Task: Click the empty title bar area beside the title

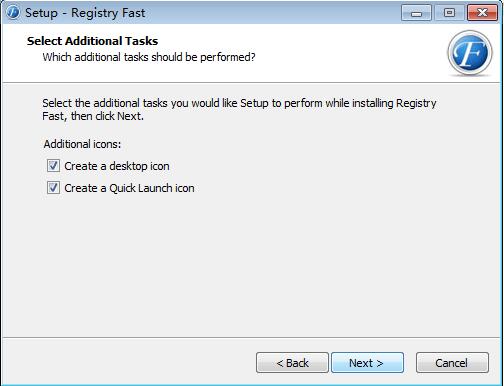Action: tap(273, 13)
